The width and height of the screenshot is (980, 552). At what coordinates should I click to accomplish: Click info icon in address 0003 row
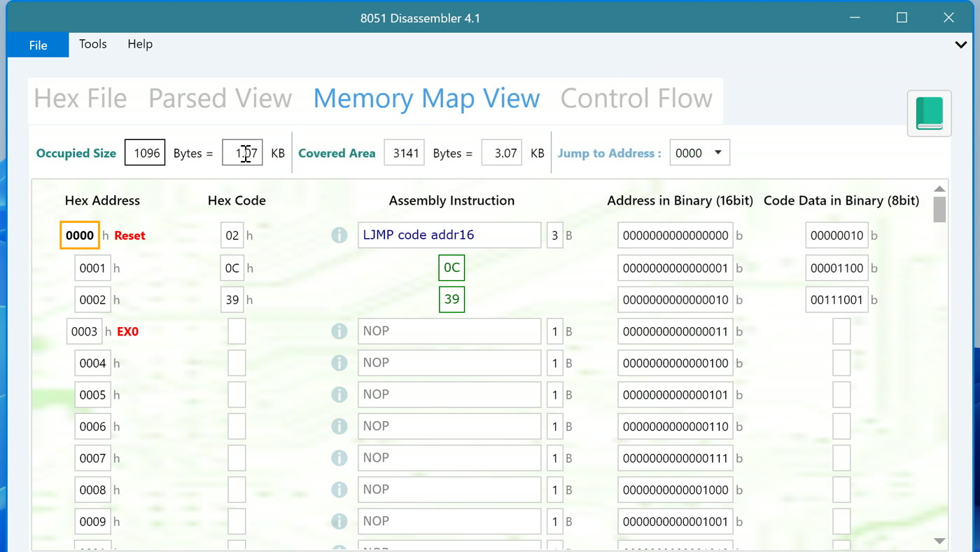339,331
